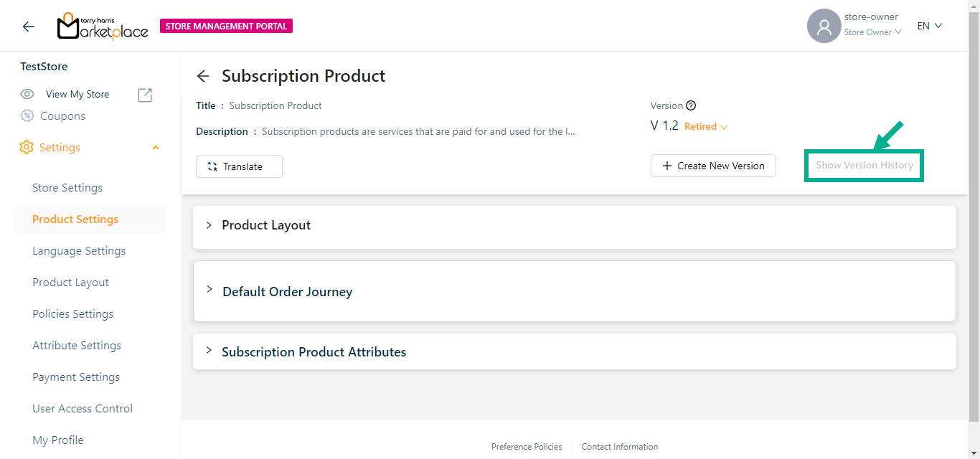Image resolution: width=980 pixels, height=459 pixels.
Task: Go back using arrow beside Subscription Product
Action: coord(203,77)
